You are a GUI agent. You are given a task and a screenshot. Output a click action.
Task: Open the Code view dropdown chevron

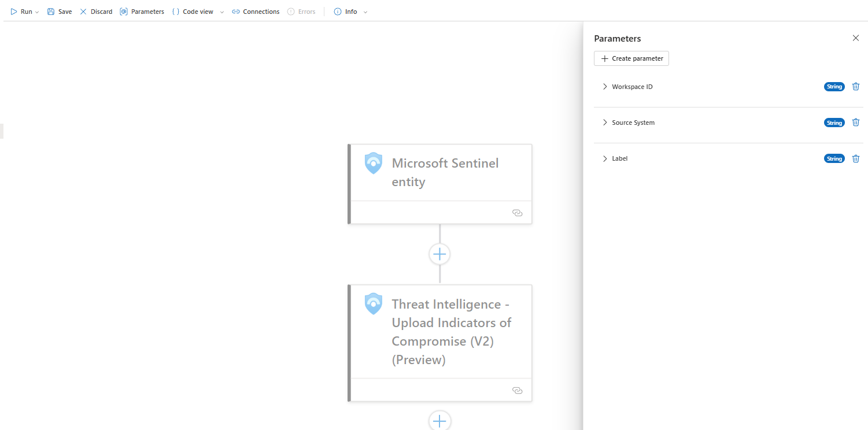[221, 12]
